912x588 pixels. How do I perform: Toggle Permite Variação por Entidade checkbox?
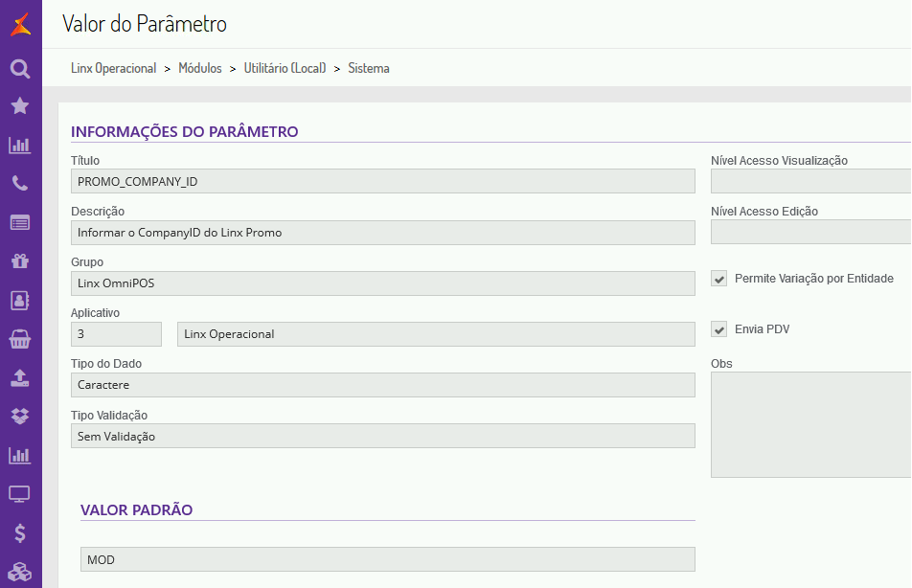(x=719, y=279)
